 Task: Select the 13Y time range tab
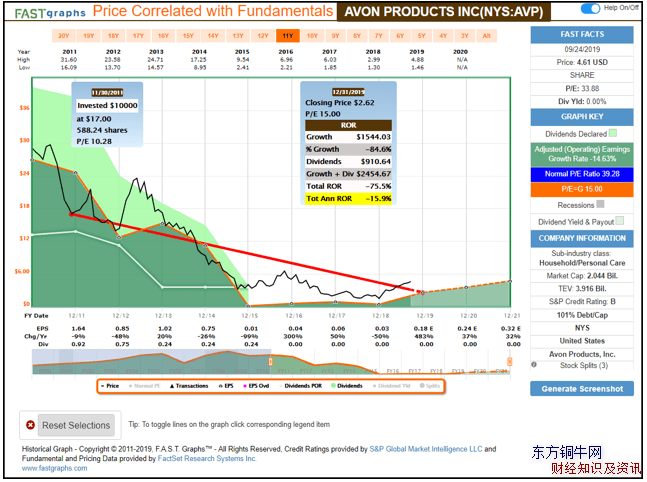238,36
